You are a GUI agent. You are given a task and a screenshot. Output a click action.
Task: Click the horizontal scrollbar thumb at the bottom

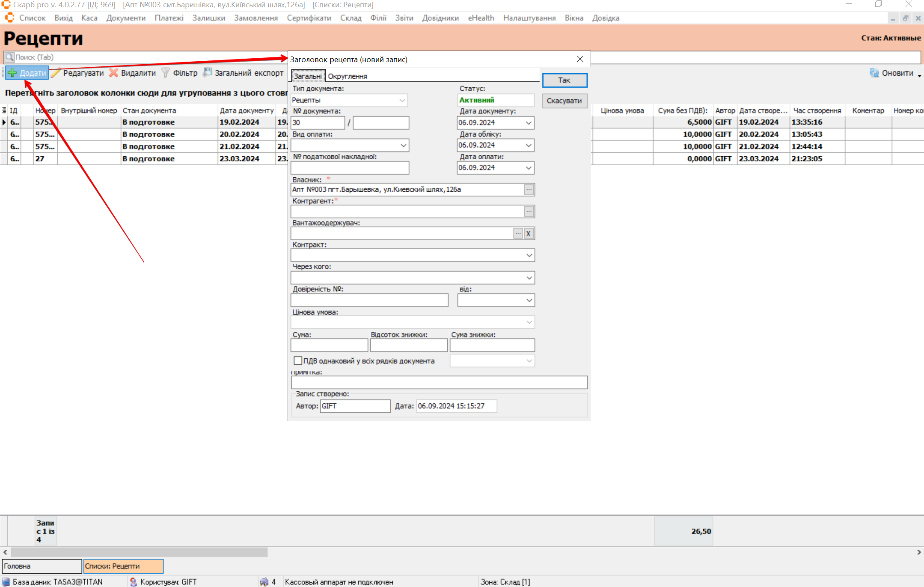(139, 552)
